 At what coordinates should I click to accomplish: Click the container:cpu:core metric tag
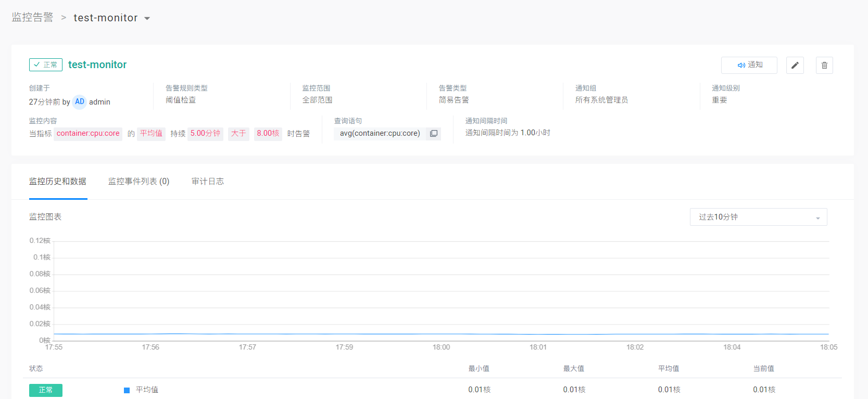(x=88, y=134)
